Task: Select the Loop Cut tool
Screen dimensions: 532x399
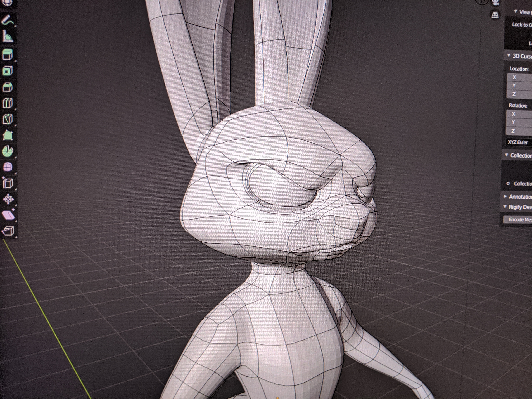Action: pyautogui.click(x=7, y=103)
